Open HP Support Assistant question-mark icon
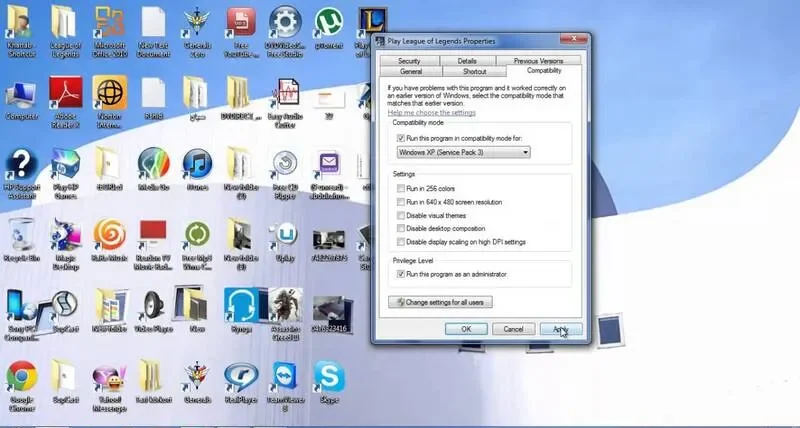This screenshot has width=800, height=428. pos(21,166)
